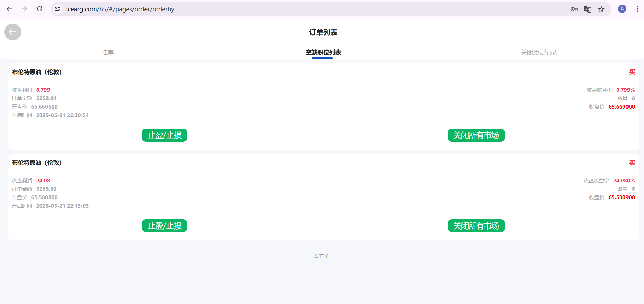
Task: Click 止盈/止损 on the first order
Action: pos(164,135)
